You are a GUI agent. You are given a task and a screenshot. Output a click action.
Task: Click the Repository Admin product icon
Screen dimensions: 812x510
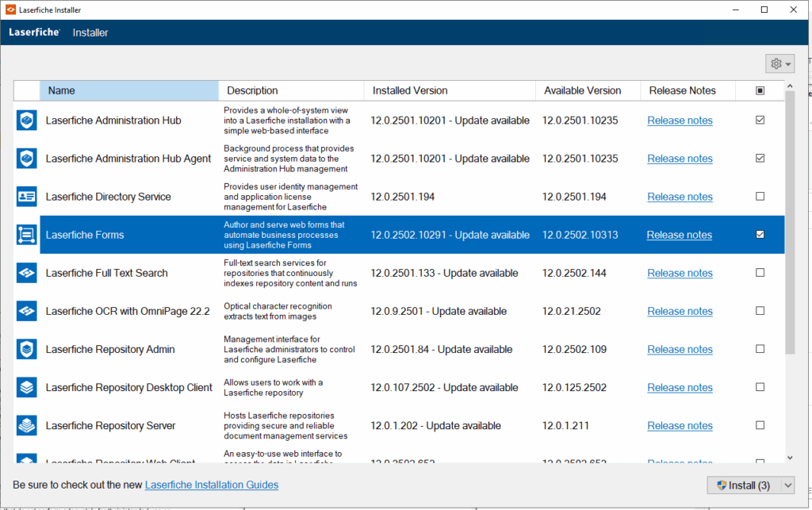pyautogui.click(x=27, y=349)
